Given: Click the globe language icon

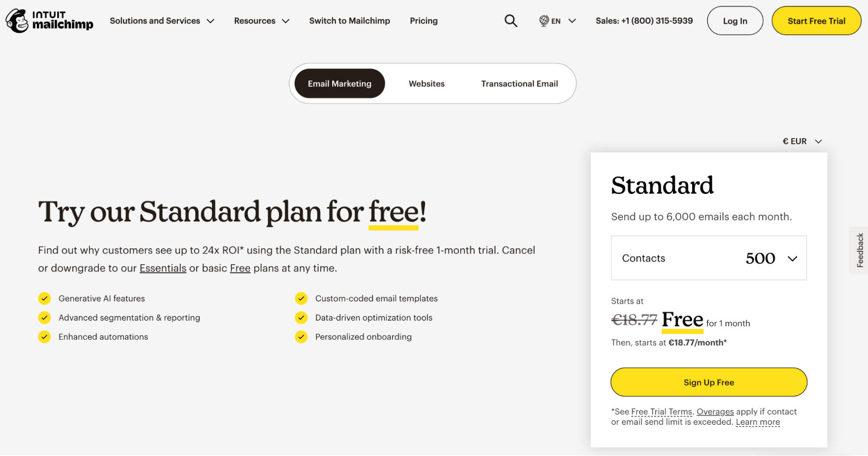Looking at the screenshot, I should 544,21.
